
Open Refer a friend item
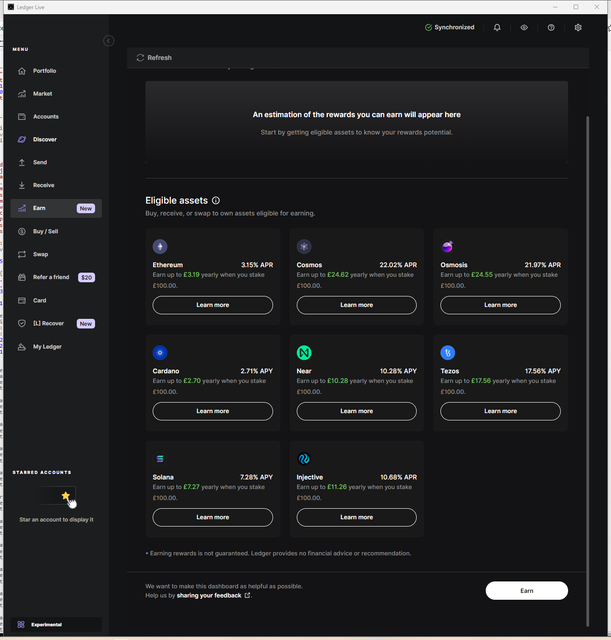(56, 277)
